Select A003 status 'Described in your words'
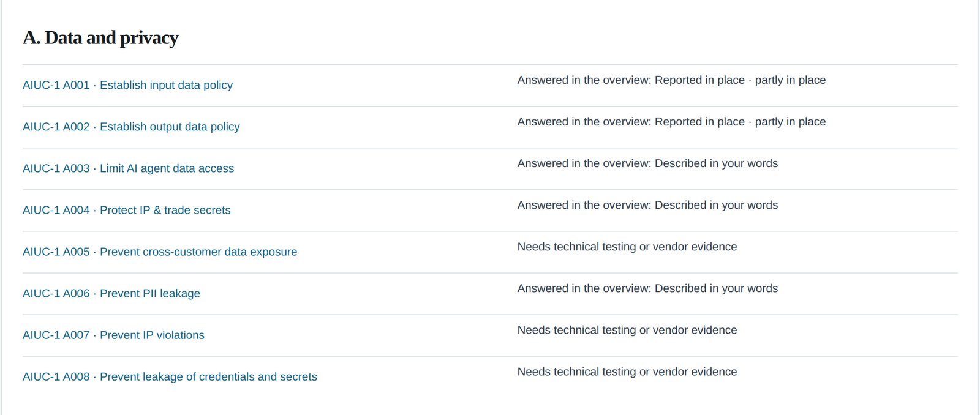Screen dimensions: 980x415 coord(716,163)
